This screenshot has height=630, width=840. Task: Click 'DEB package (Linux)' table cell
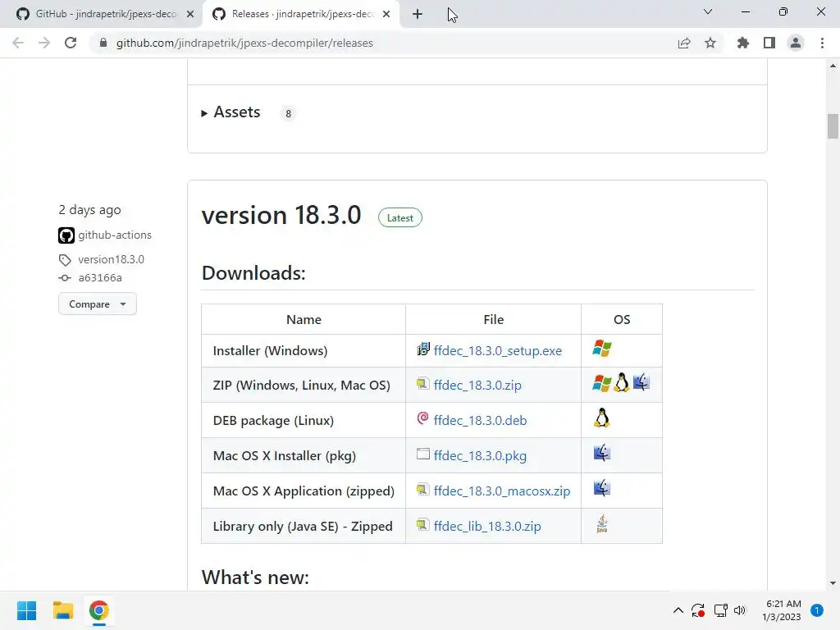(304, 421)
